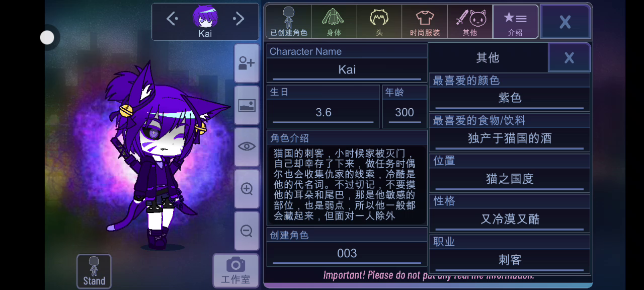Toggle the eye visibility icon
The height and width of the screenshot is (290, 644).
pyautogui.click(x=247, y=147)
